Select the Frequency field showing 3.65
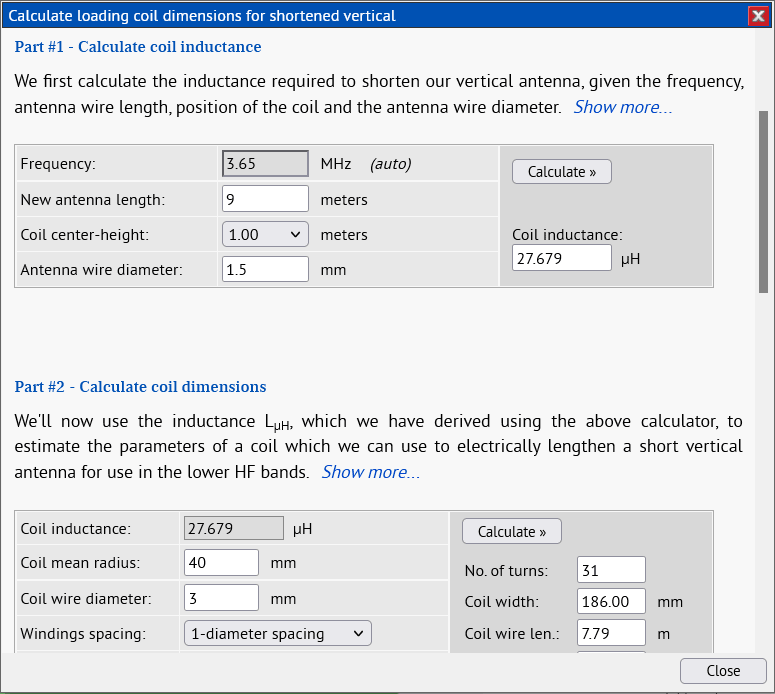 click(265, 164)
